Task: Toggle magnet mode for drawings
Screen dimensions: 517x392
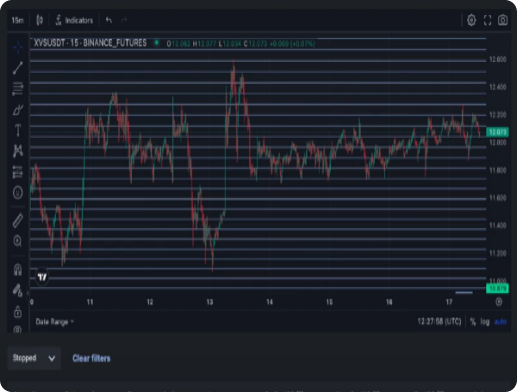Action: click(x=18, y=269)
